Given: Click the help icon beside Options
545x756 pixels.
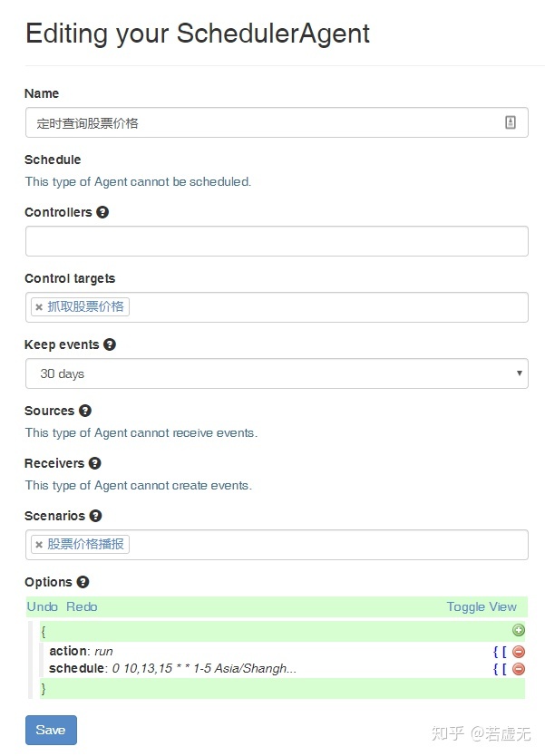Looking at the screenshot, I should point(83,582).
